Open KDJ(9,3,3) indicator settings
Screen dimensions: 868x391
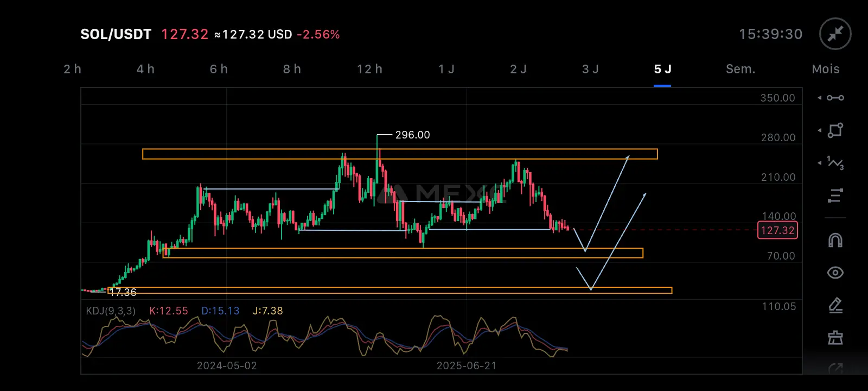tap(111, 311)
